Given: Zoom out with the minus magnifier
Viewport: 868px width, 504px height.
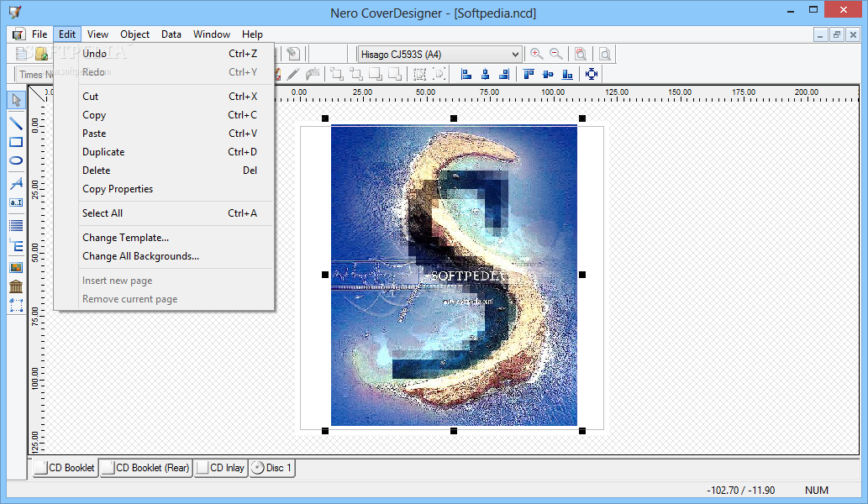Looking at the screenshot, I should 555,54.
